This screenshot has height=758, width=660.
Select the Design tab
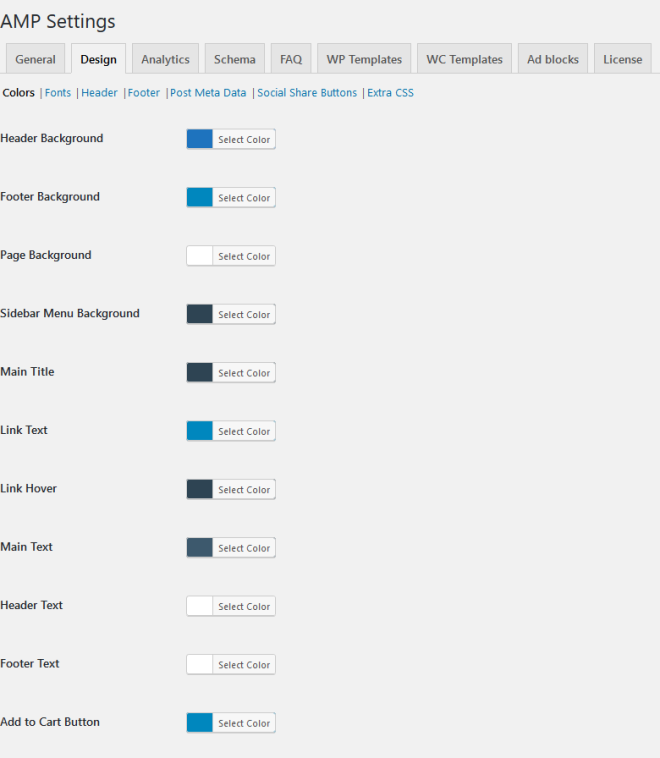click(x=99, y=59)
